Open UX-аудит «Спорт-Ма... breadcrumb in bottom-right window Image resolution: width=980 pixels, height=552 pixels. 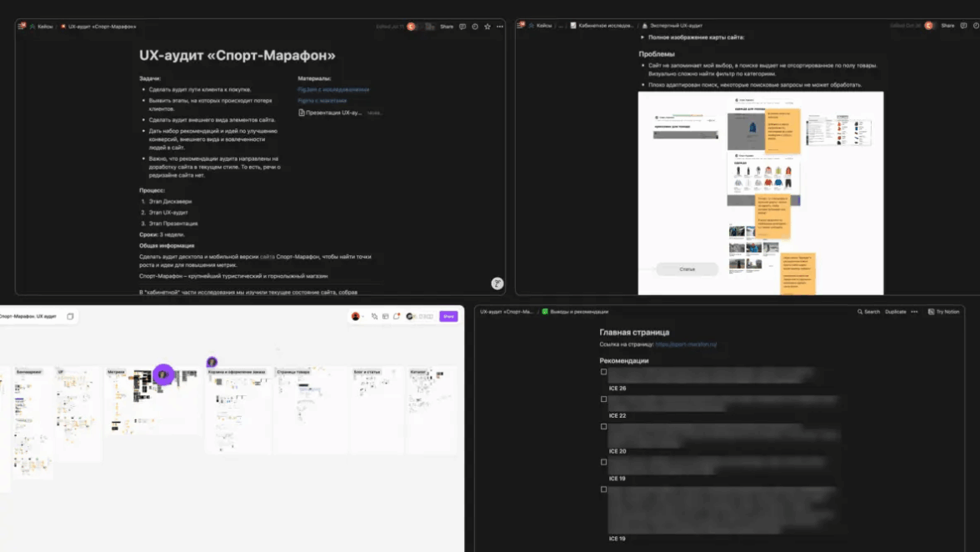point(507,311)
